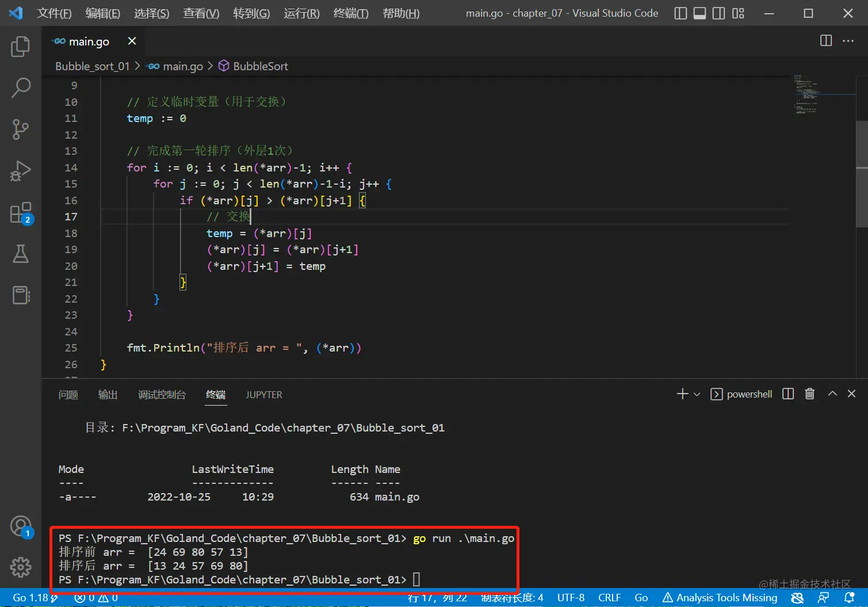
Task: Toggle primary side bar layout button
Action: 680,13
